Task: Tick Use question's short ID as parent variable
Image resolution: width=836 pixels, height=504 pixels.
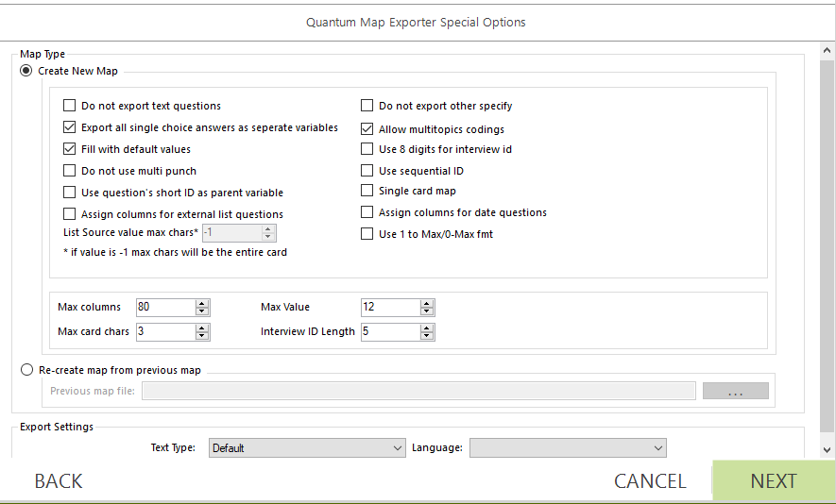Action: click(x=69, y=193)
